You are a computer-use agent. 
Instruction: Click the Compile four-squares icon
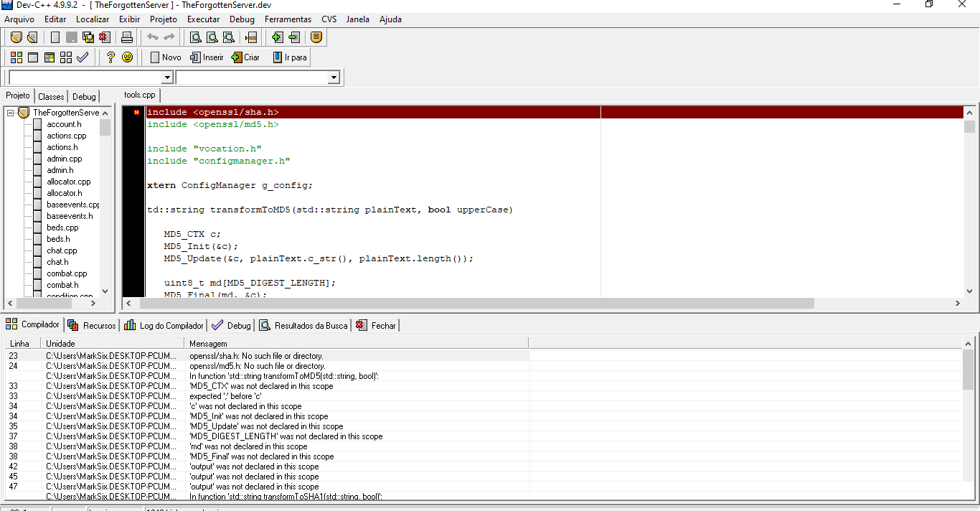17,57
